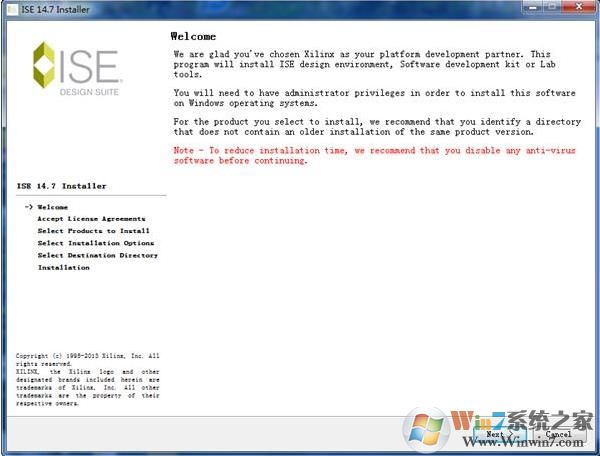Image resolution: width=600 pixels, height=456 pixels.
Task: Click the Welcome heading
Action: [193, 36]
